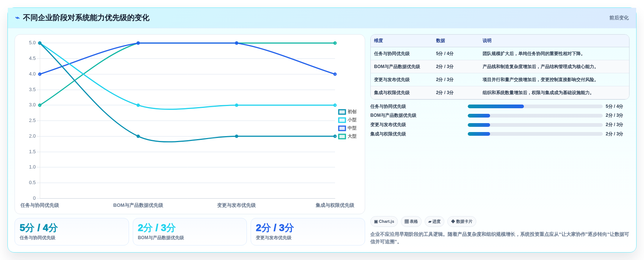Click 集成与权限优先级 progress bar
This screenshot has height=260, width=644.
pos(535,134)
